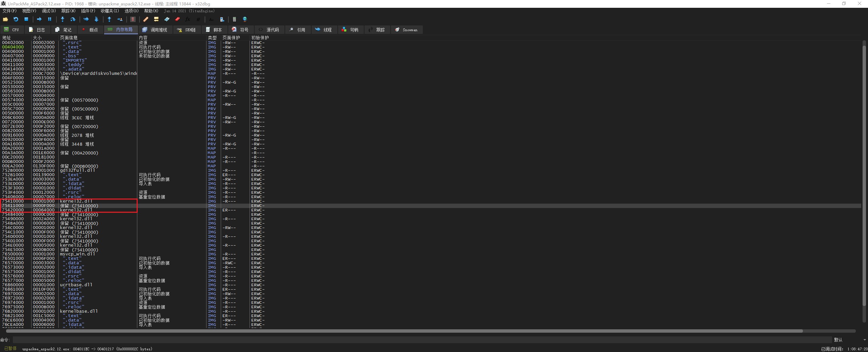The width and height of the screenshot is (868, 352).
Task: Click the open file folder icon
Action: (5, 19)
